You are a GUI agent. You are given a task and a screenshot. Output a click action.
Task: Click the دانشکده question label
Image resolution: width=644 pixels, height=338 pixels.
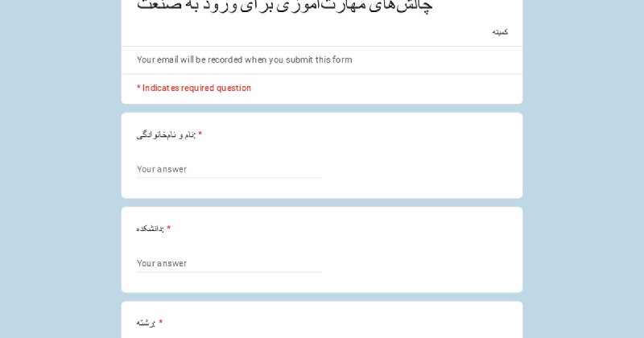150,229
